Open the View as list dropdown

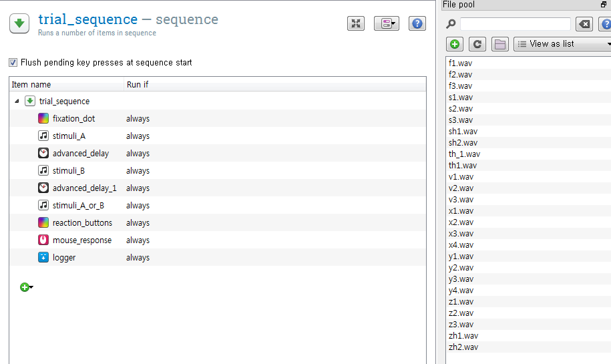pos(562,44)
